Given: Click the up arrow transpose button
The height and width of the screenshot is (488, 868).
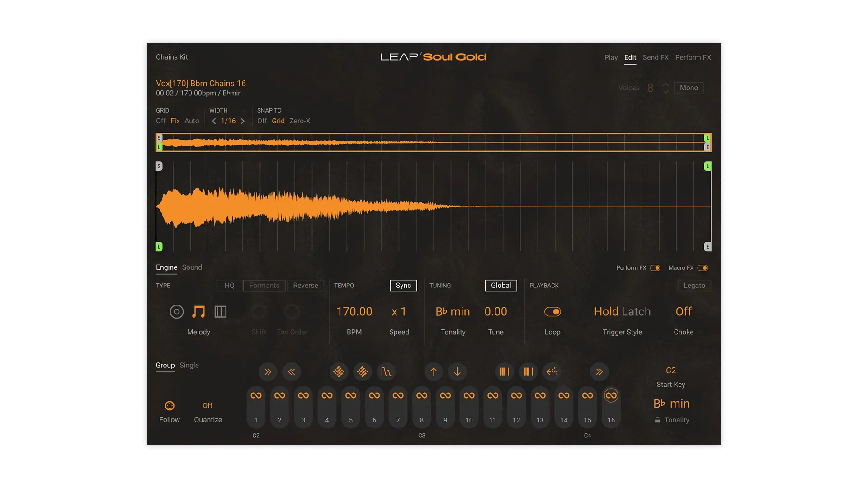Looking at the screenshot, I should 434,372.
